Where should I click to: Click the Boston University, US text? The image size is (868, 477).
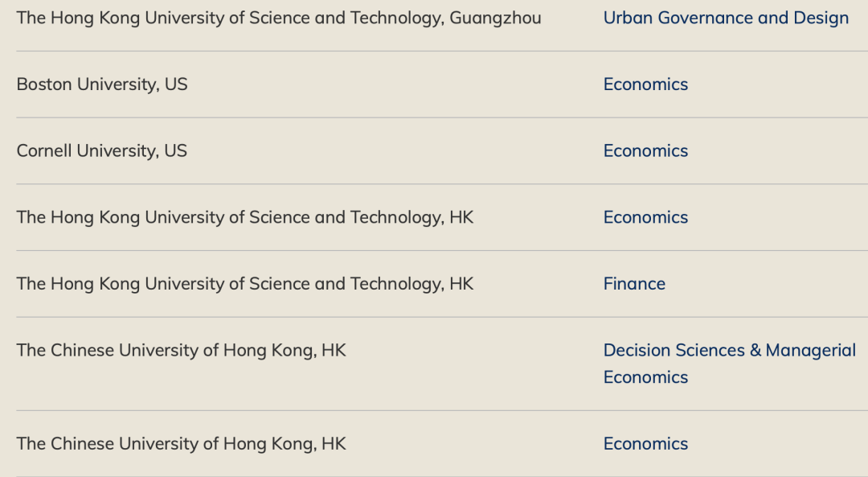coord(102,84)
